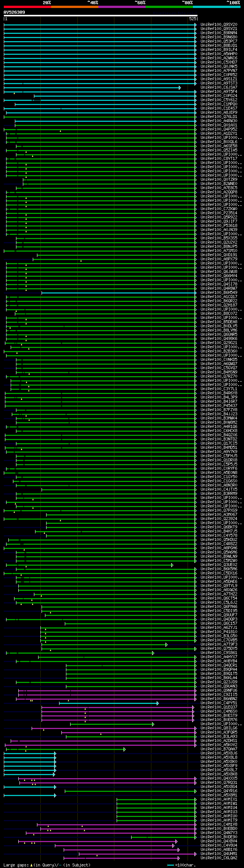The height and width of the screenshot is (868, 244).
Task: Select the UniRef100_Q4XXX5 label
Action: pyautogui.click(x=219, y=778)
